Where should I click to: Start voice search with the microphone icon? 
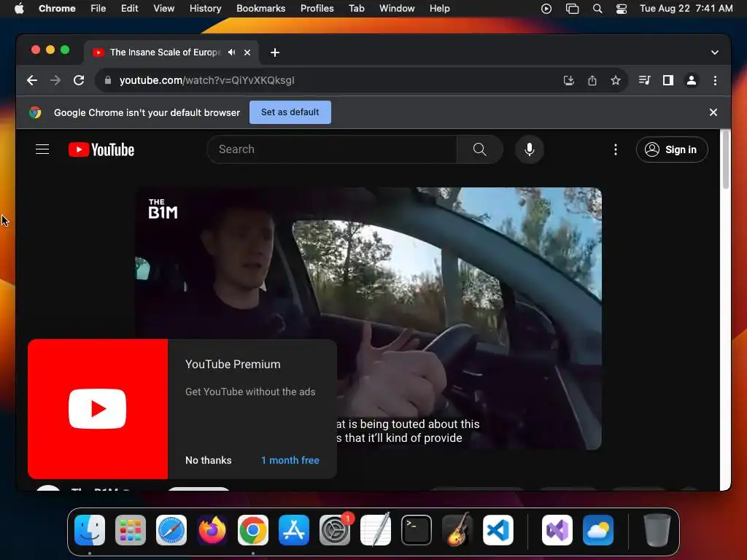[530, 149]
